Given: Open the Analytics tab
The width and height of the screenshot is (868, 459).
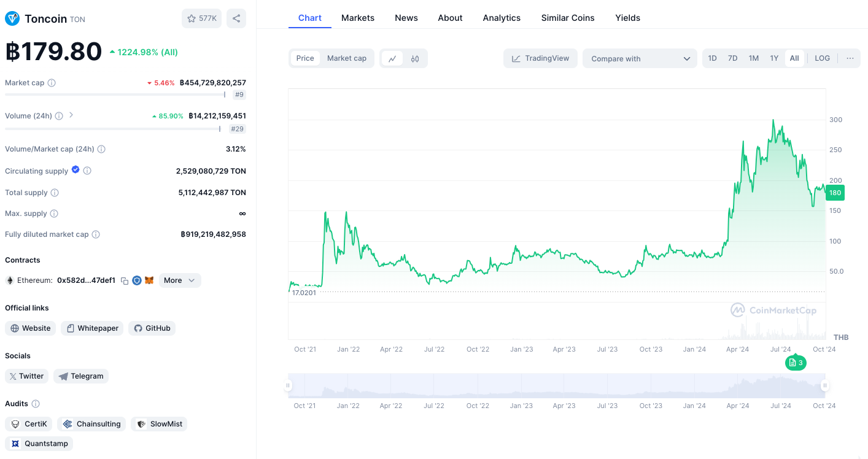Looking at the screenshot, I should (x=502, y=18).
